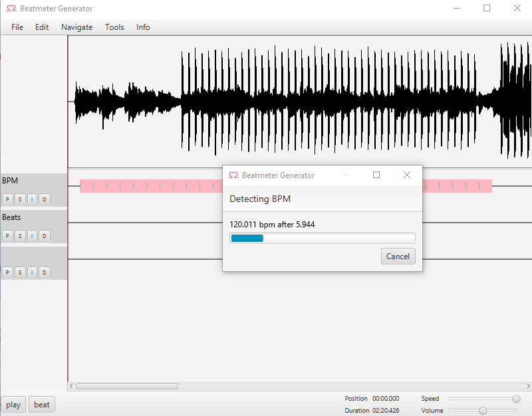Toggle the I button on BPM track

[32, 199]
